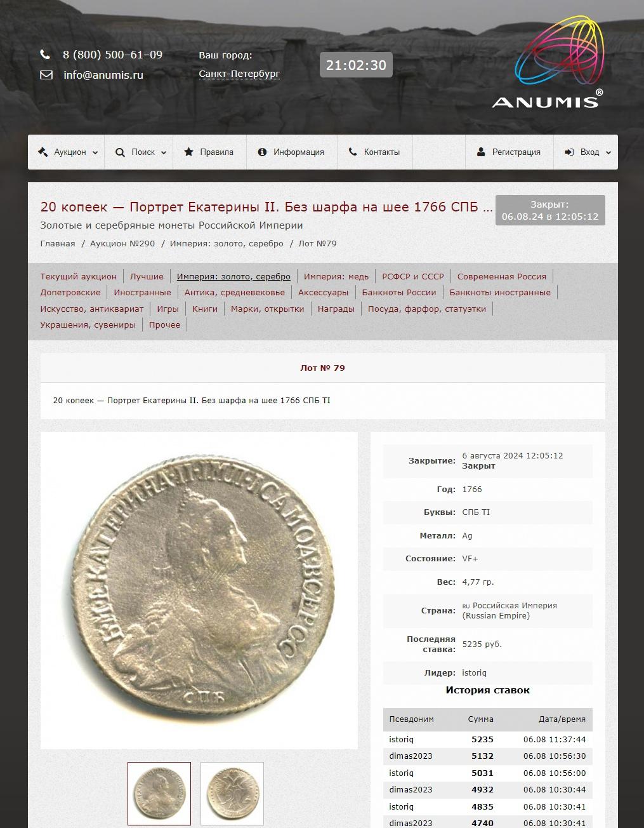
Task: Click the login arrow icon beside Вход
Action: tap(569, 152)
